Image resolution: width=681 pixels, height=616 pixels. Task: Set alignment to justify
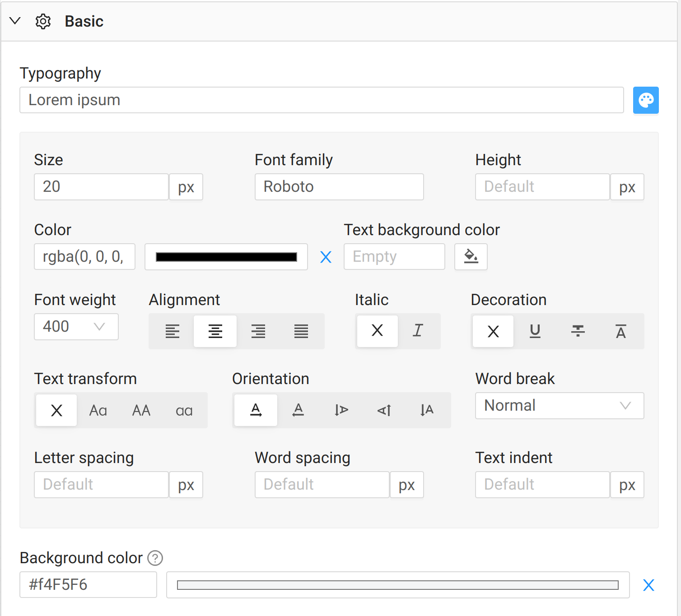[301, 331]
